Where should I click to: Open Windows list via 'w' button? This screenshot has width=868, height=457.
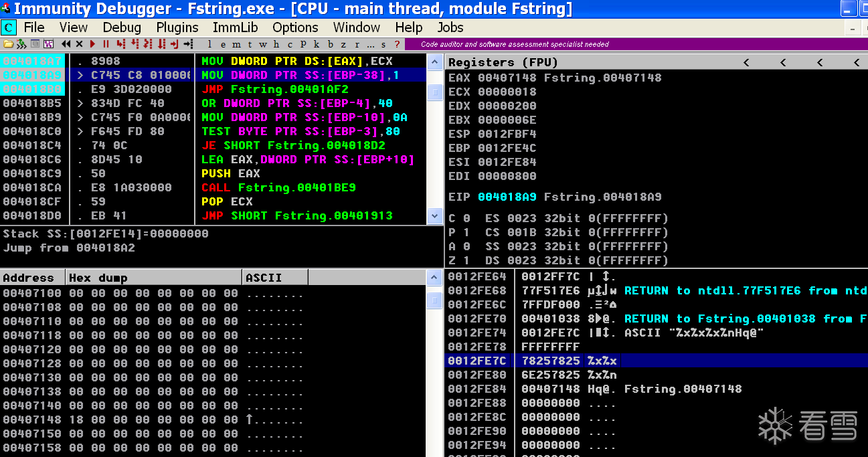[x=263, y=44]
